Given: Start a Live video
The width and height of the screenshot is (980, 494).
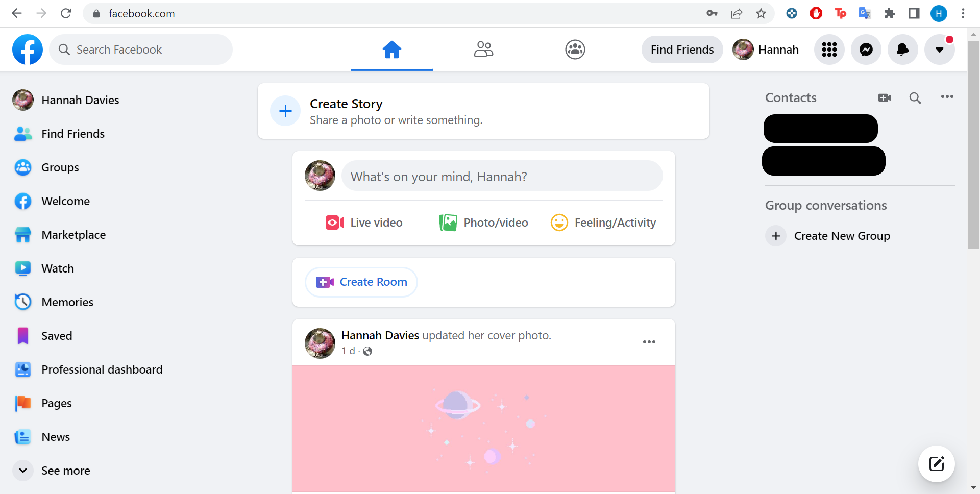Looking at the screenshot, I should [364, 223].
